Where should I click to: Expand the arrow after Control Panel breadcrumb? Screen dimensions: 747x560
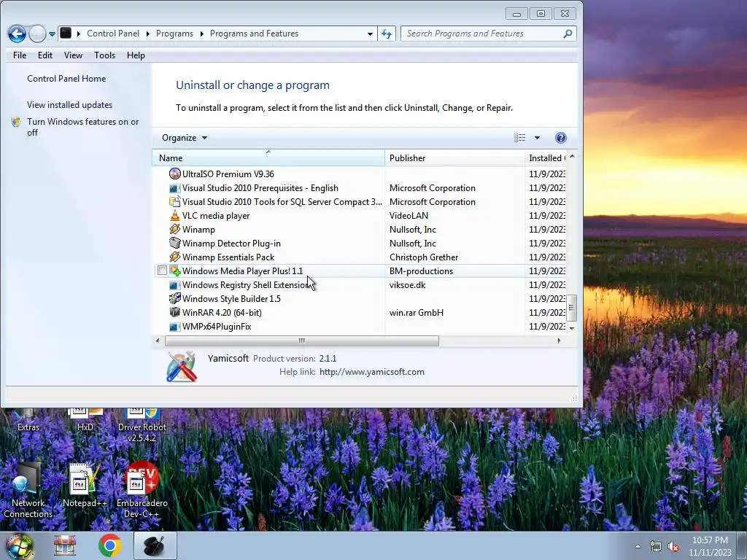147,34
